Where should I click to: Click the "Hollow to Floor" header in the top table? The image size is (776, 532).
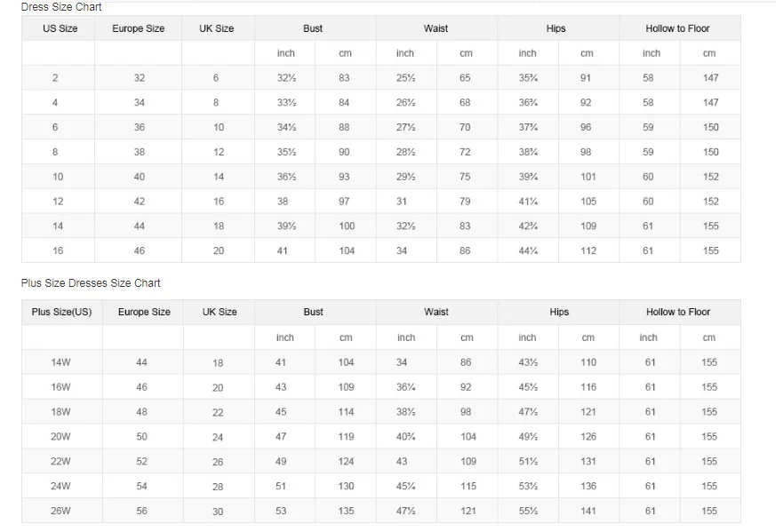point(677,28)
